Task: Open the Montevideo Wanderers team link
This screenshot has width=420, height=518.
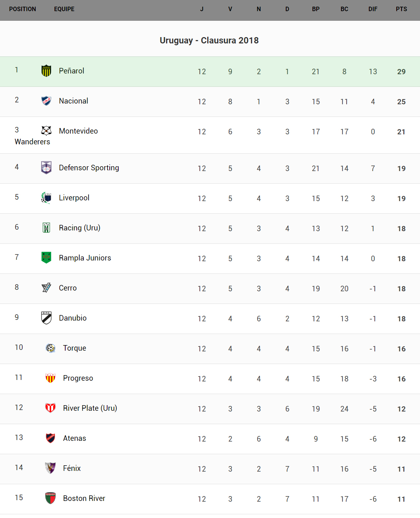Action: (78, 131)
